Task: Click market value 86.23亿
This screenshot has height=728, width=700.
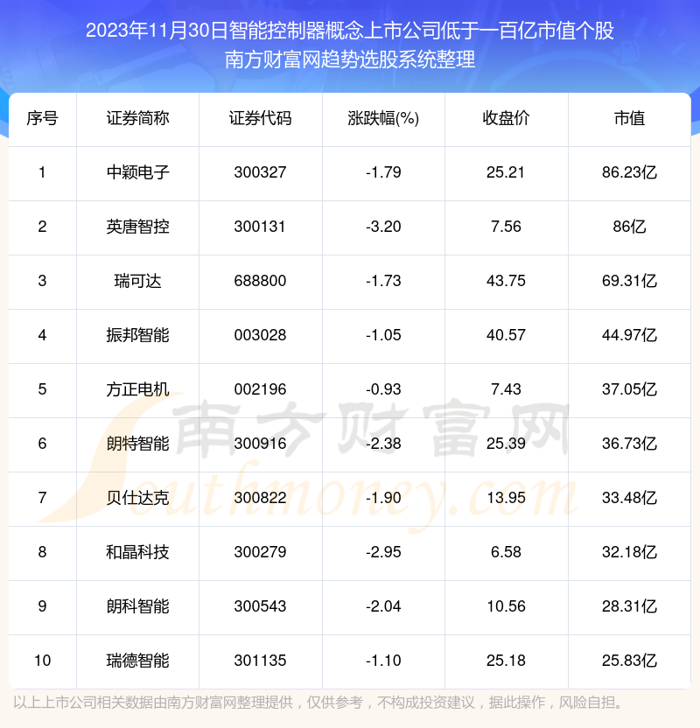Action: pos(629,172)
